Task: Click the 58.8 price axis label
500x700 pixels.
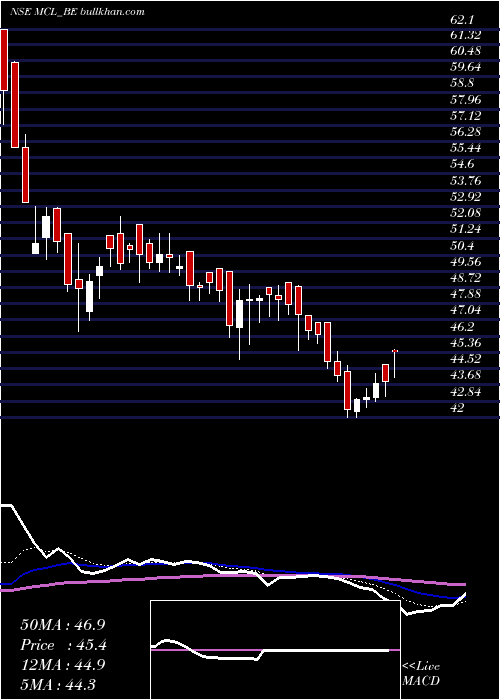Action: 461,84
